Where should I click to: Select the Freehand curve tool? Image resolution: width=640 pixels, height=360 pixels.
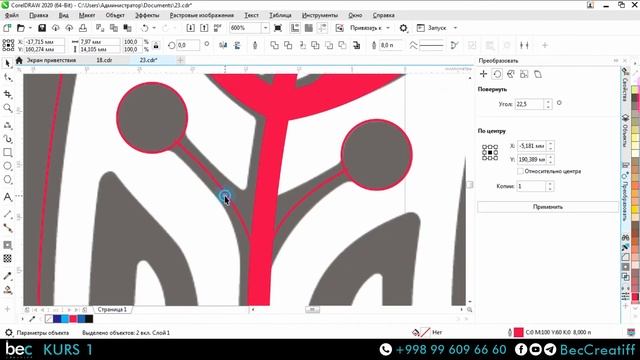click(7, 125)
